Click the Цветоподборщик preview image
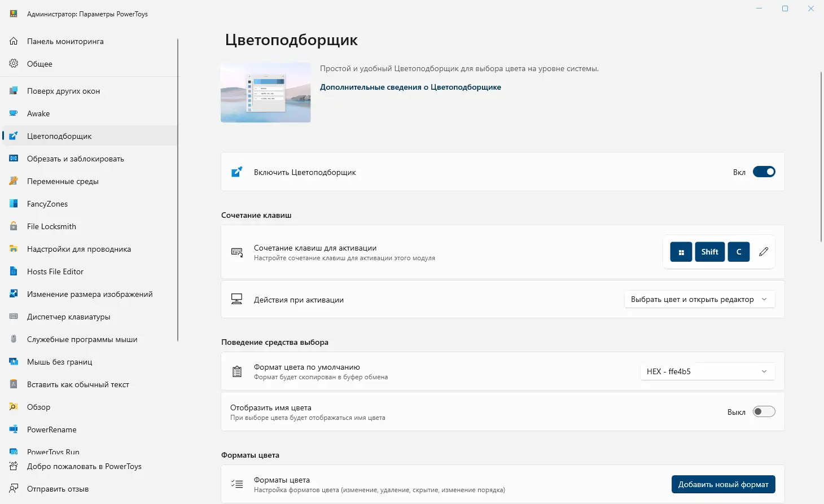The height and width of the screenshot is (504, 824). 266,93
